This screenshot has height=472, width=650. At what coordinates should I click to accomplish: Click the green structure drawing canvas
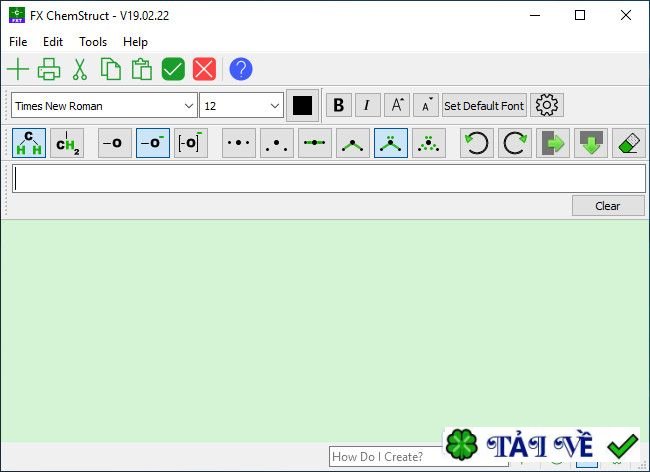(x=325, y=331)
